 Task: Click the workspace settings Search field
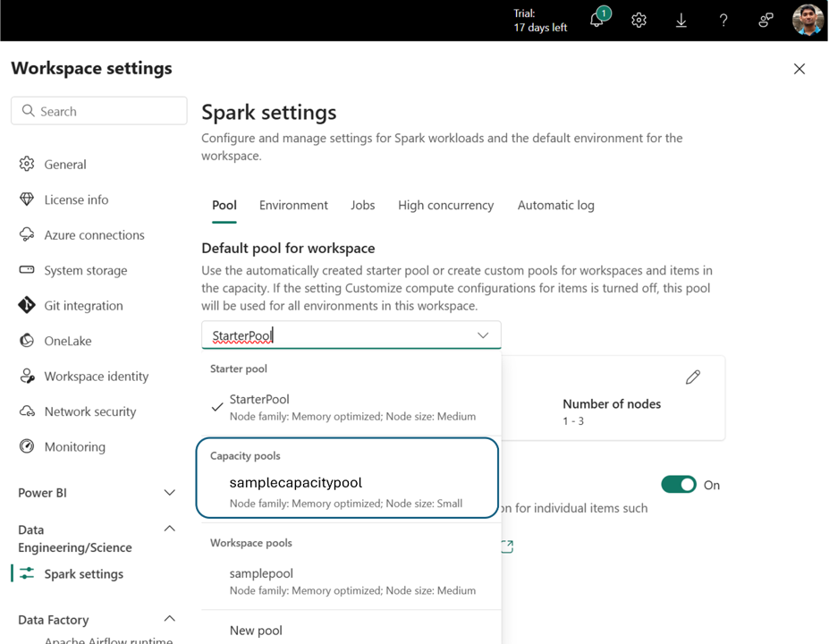(99, 111)
